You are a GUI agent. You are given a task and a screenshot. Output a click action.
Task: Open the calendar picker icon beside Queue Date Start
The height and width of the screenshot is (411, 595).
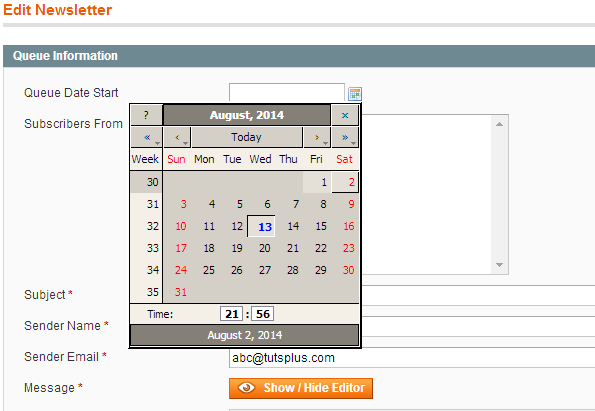355,94
